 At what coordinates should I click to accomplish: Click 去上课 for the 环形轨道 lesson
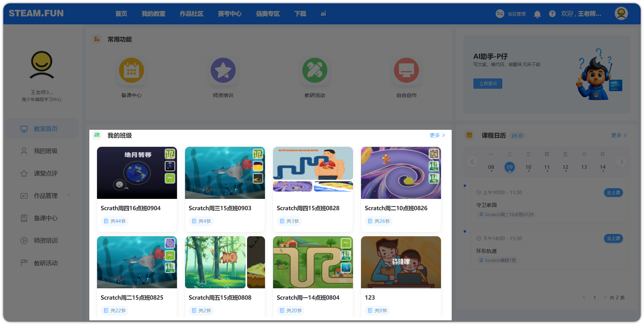tap(613, 239)
